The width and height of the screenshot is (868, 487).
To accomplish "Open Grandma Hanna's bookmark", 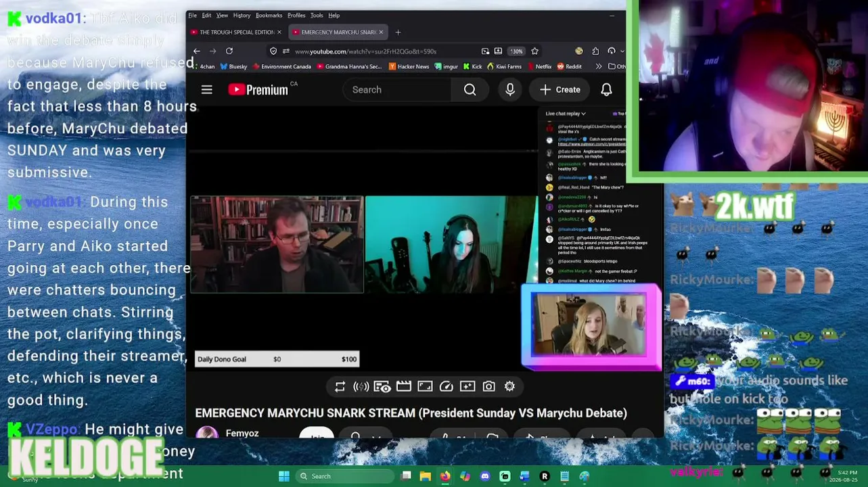I will point(349,66).
